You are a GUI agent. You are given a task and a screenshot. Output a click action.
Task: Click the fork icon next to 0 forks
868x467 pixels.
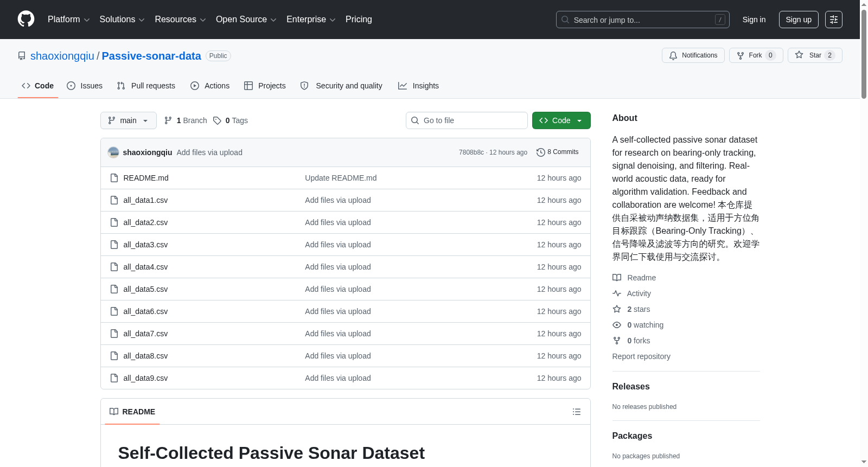point(617,341)
